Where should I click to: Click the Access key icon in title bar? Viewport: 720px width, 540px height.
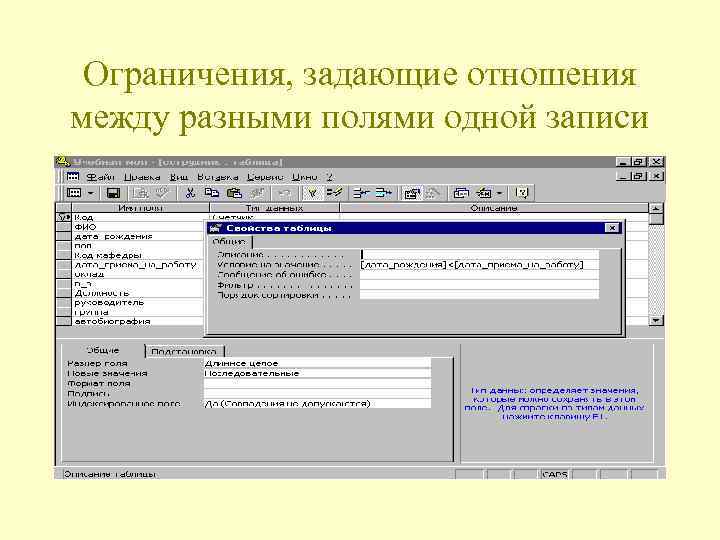(x=62, y=162)
